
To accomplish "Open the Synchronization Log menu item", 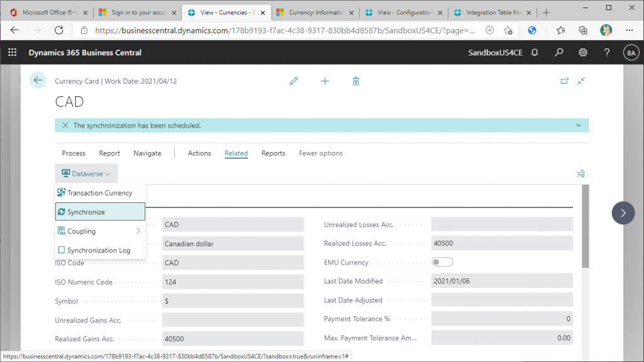I will coord(100,250).
